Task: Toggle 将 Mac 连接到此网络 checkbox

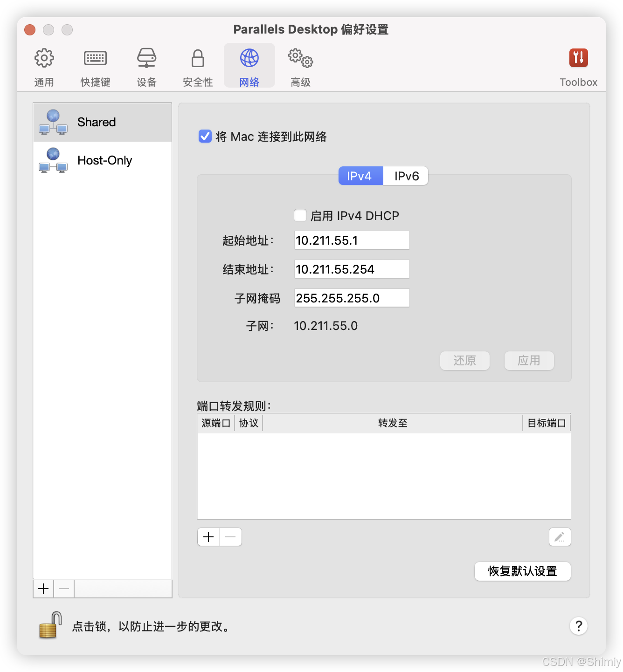Action: coord(205,136)
